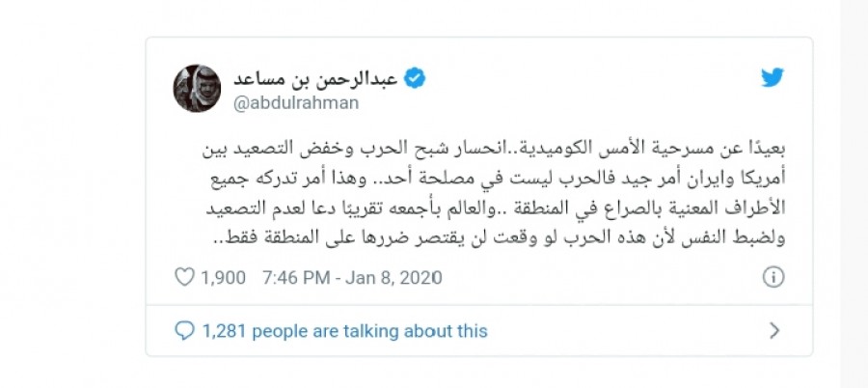Click the tweet's last line ending فقط
The width and height of the screenshot is (868, 388).
pos(500,238)
